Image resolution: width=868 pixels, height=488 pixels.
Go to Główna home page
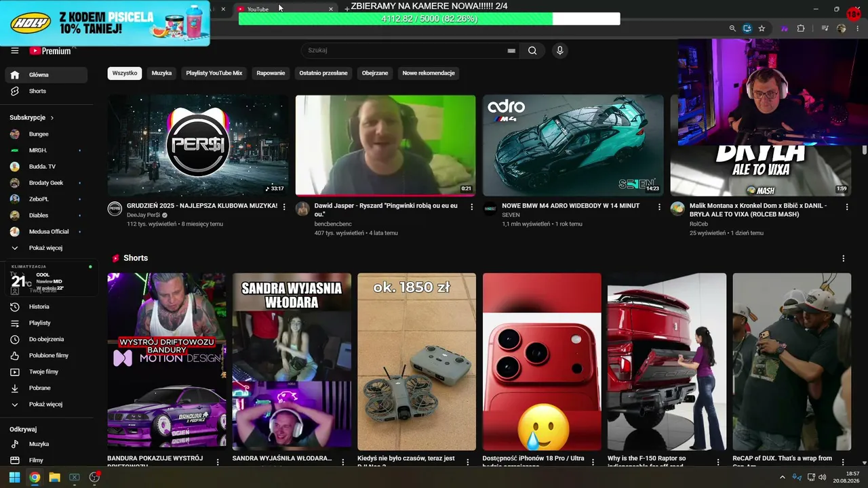click(x=46, y=75)
